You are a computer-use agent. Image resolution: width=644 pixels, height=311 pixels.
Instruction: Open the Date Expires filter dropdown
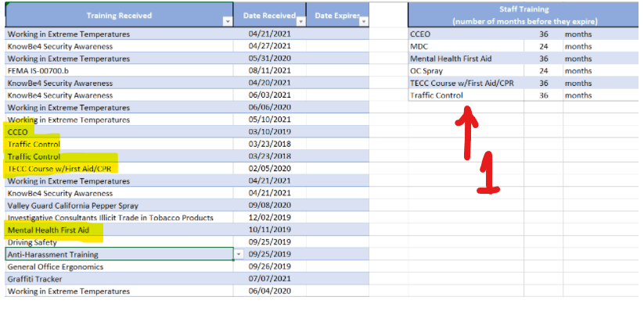pos(364,22)
